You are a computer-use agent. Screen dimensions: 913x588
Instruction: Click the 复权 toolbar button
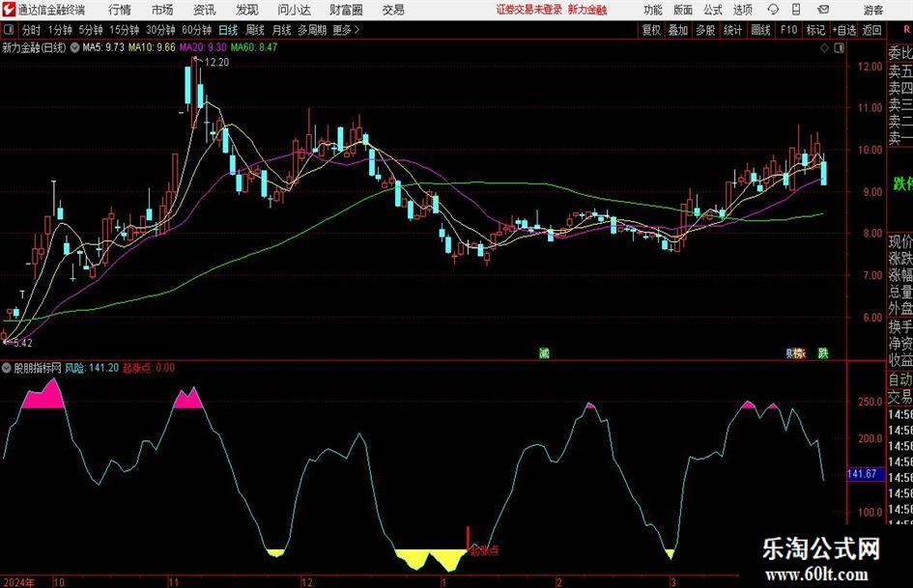(651, 30)
